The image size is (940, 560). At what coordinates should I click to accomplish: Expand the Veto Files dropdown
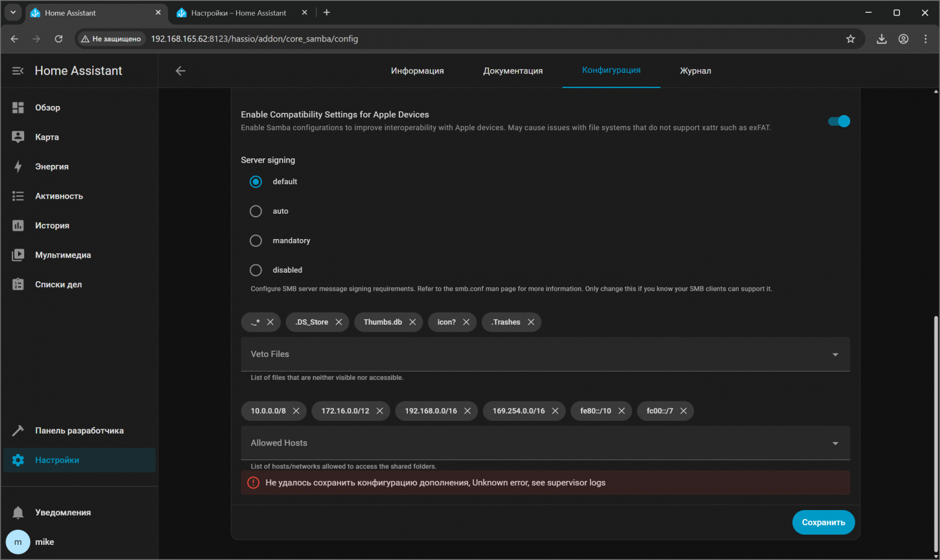point(835,354)
